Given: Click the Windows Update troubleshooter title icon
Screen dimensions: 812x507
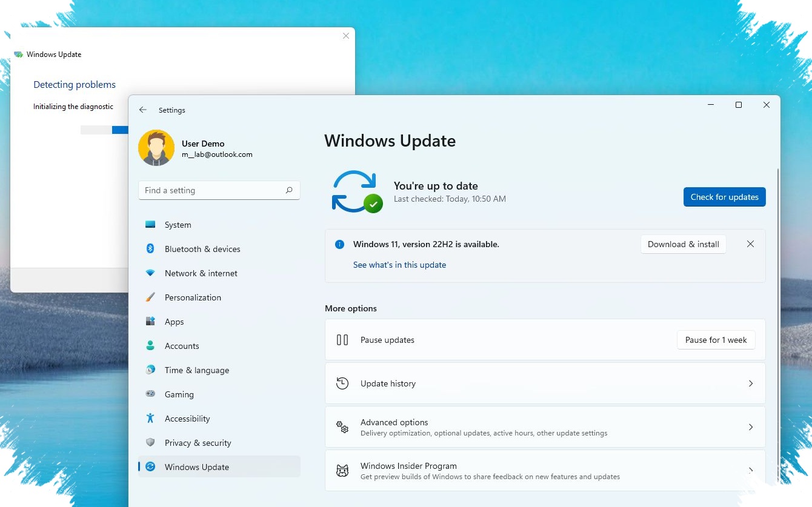Looking at the screenshot, I should [18, 55].
